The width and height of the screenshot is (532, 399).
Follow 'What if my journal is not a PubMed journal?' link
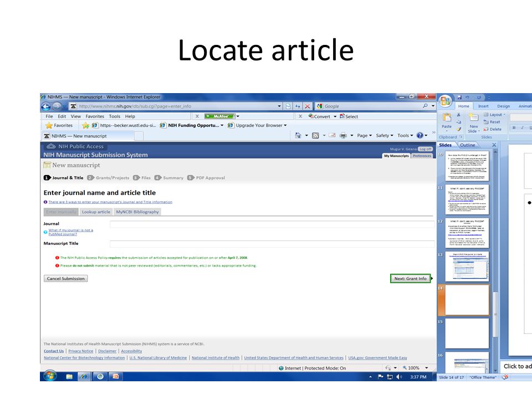coord(70,232)
